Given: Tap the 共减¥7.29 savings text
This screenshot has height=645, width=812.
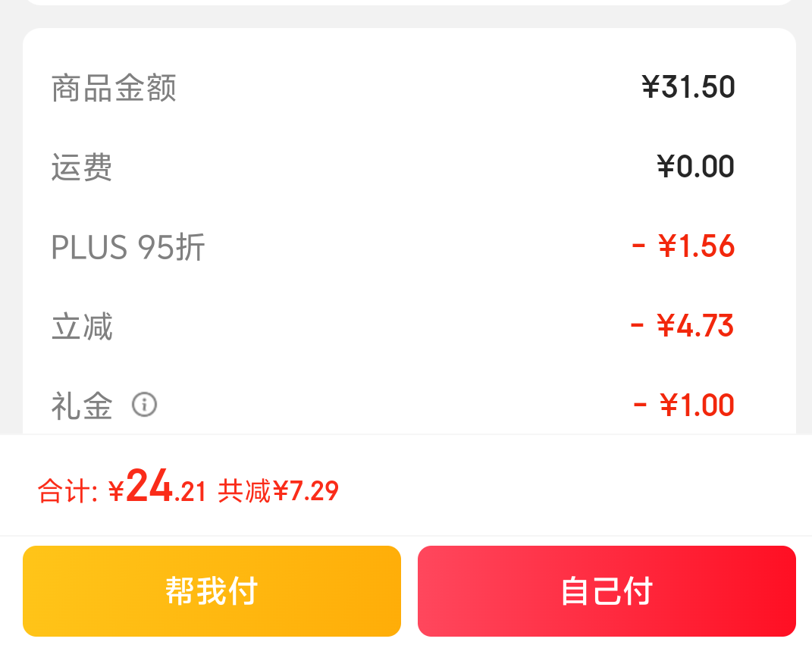Looking at the screenshot, I should pos(278,490).
